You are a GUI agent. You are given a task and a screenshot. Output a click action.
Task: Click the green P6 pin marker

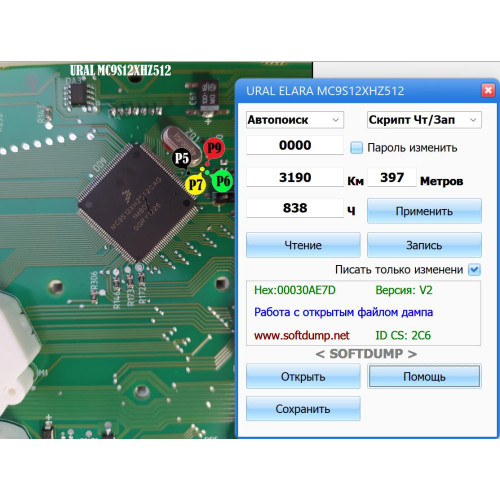(x=222, y=181)
